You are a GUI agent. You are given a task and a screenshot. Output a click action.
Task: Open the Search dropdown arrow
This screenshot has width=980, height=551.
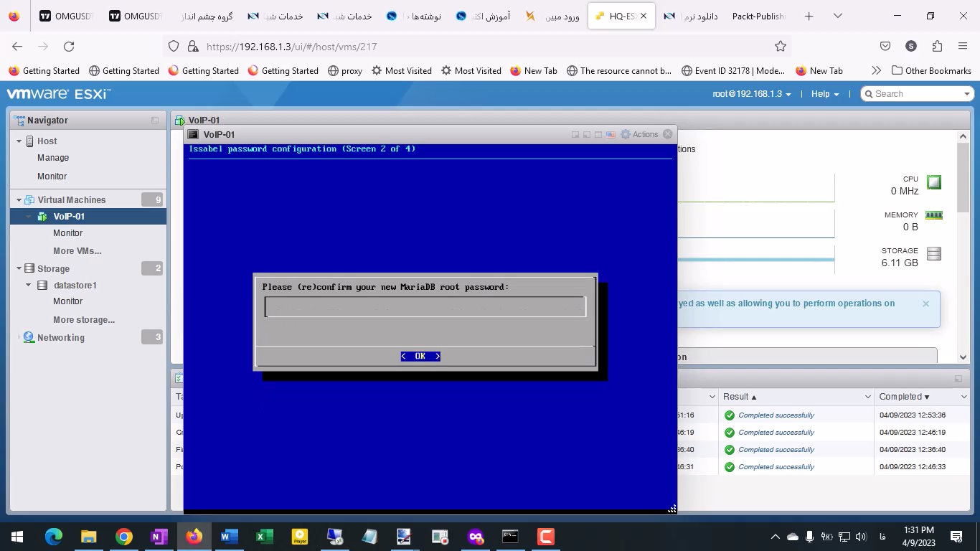tap(967, 94)
